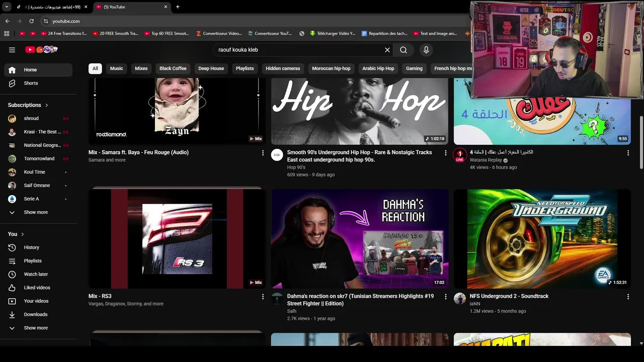Open National Geographic subscription
644x362 pixels.
38,145
